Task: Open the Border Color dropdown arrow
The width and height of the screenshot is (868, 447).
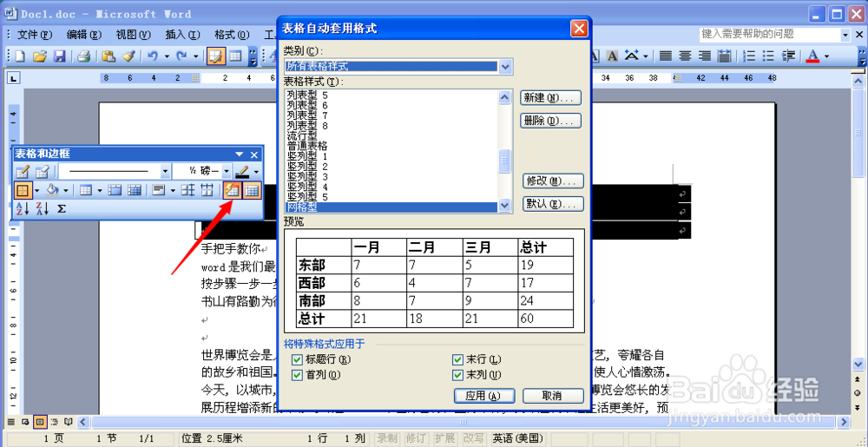Action: point(256,172)
